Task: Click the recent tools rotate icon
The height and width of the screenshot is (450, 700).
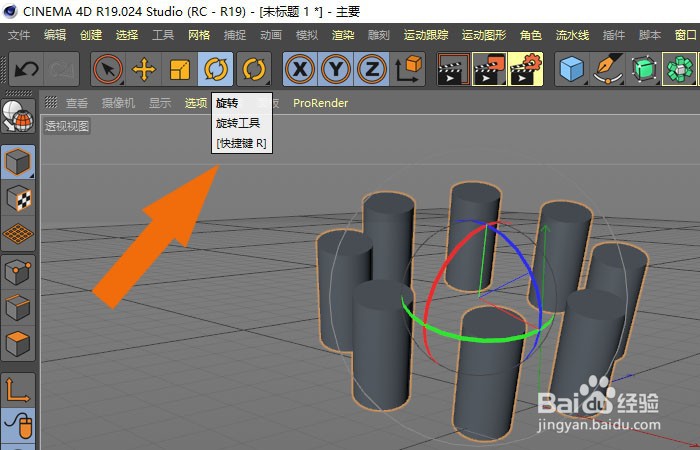Action: tap(254, 69)
